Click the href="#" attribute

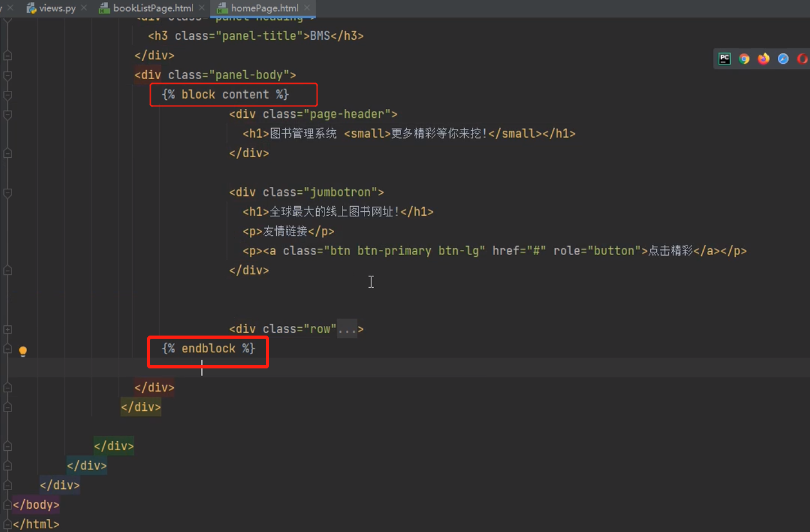(520, 251)
